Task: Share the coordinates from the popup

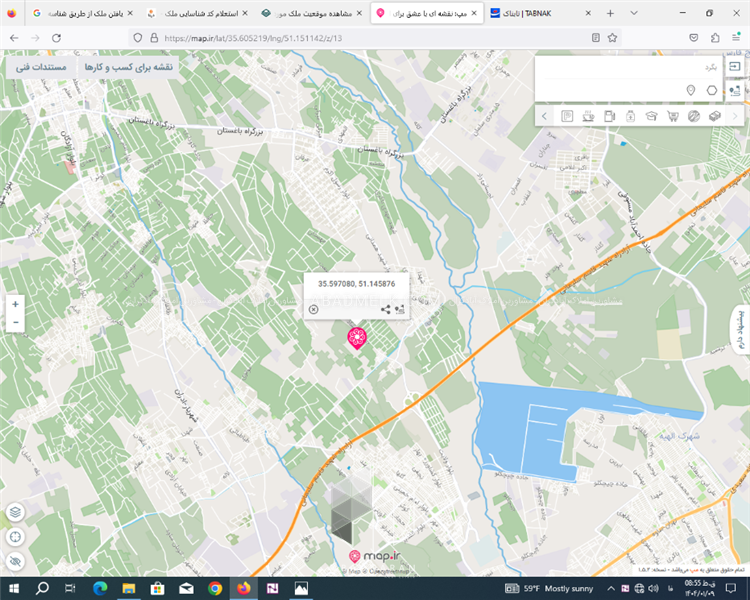Action: point(386,309)
